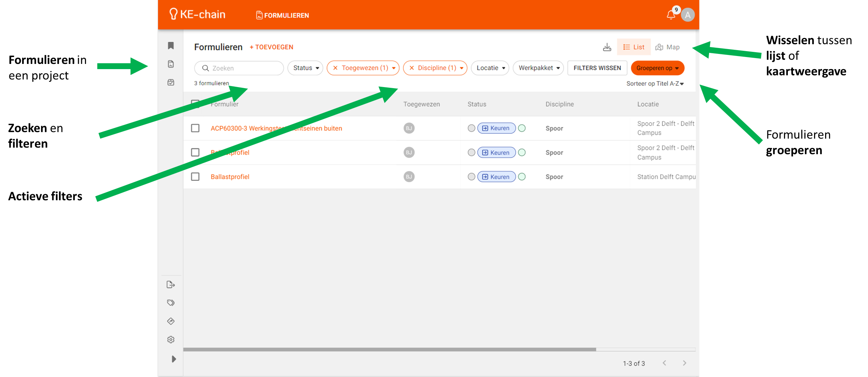The image size is (868, 377).
Task: Click the tags icon in the sidebar
Action: 171,303
